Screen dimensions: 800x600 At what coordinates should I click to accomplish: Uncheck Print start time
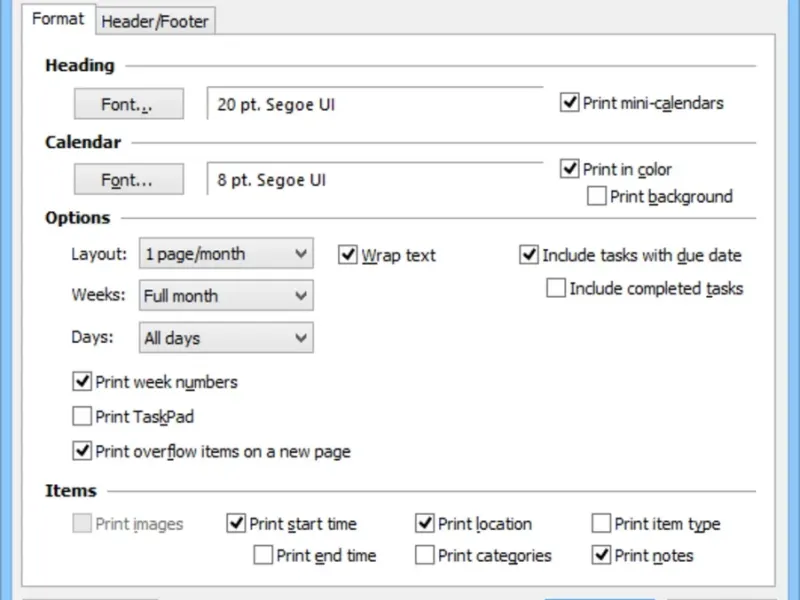point(236,523)
